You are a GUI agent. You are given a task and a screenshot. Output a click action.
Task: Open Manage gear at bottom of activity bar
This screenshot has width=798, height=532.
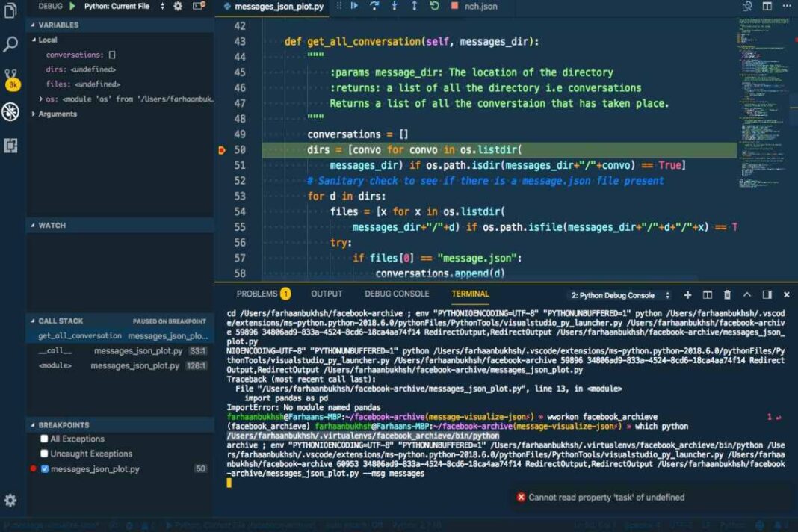click(x=10, y=500)
